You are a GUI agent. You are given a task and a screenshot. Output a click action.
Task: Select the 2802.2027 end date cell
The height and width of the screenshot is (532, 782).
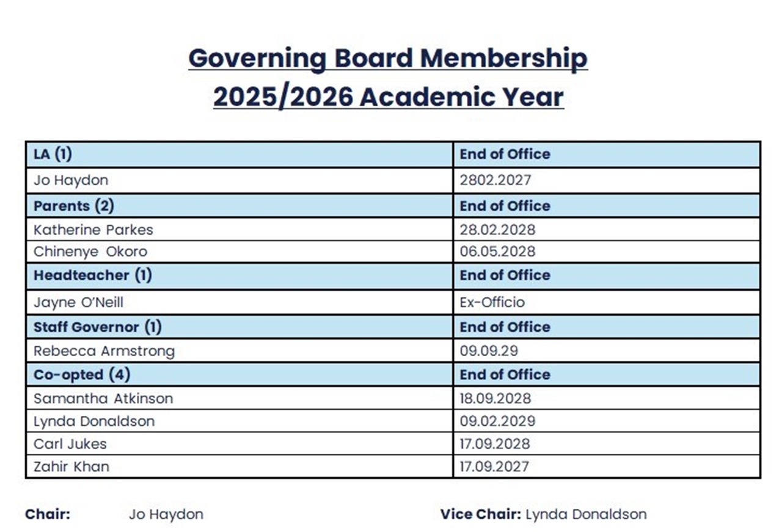495,181
